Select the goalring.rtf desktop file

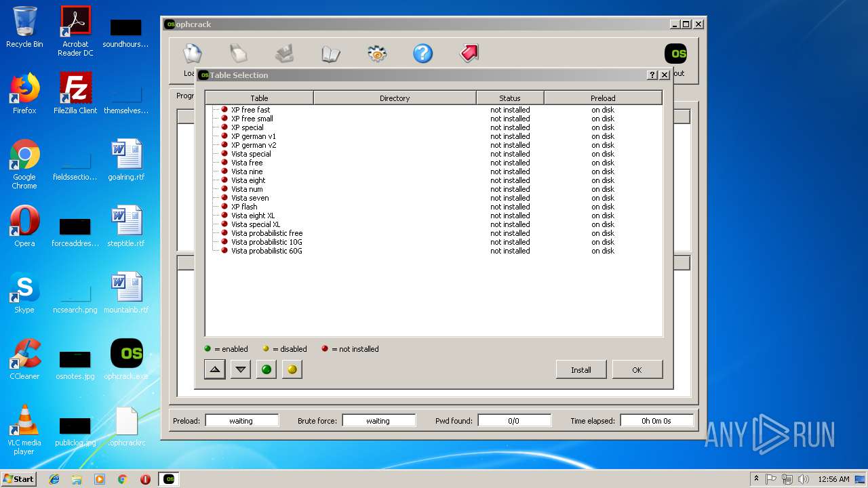[x=126, y=160]
